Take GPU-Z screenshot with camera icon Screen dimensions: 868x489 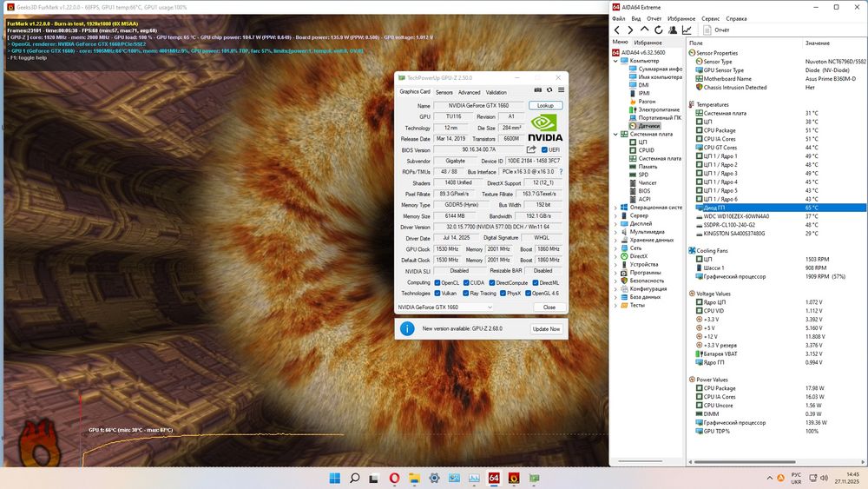pos(537,89)
